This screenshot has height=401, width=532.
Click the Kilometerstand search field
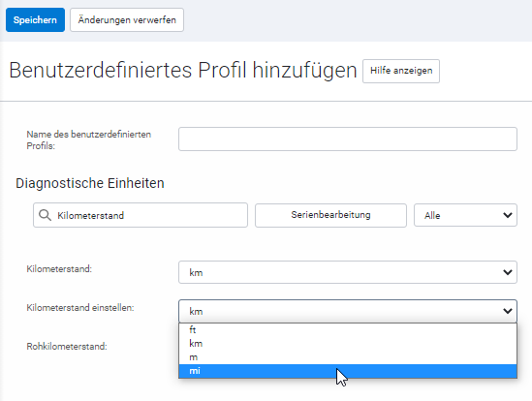tap(141, 215)
